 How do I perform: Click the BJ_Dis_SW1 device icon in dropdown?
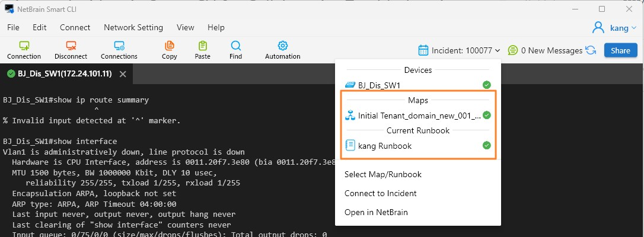[x=350, y=85]
